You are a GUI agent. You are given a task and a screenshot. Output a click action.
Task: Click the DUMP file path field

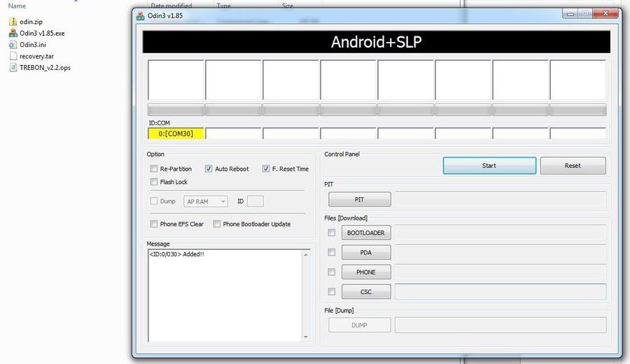tap(500, 325)
